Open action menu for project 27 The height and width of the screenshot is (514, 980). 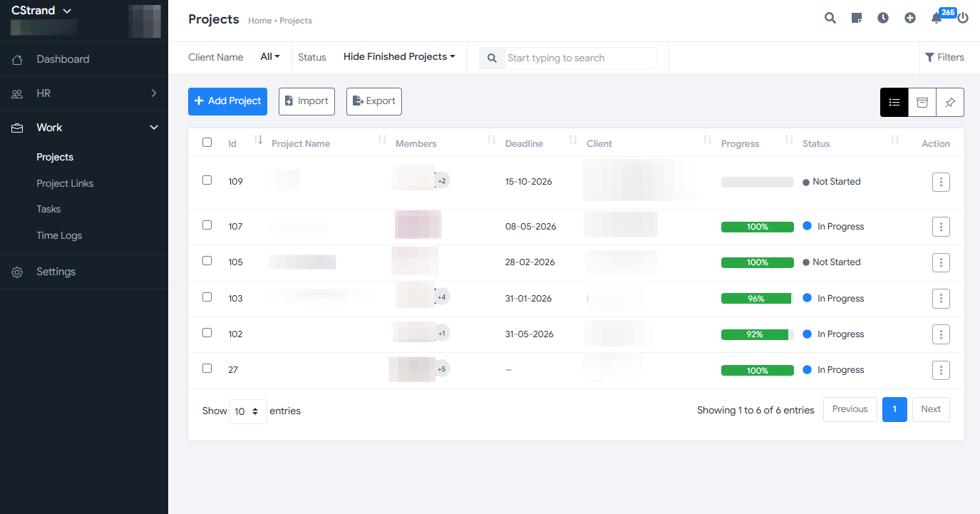click(x=941, y=370)
